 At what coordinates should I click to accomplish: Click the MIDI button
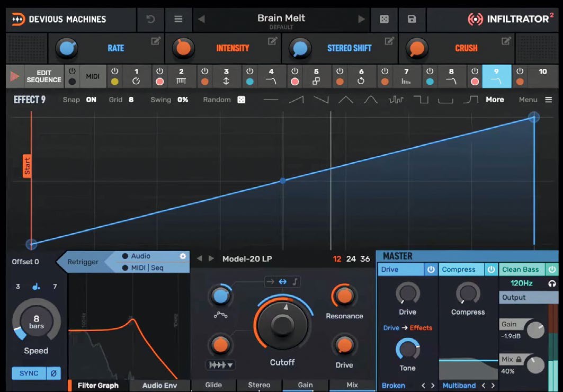tap(93, 76)
